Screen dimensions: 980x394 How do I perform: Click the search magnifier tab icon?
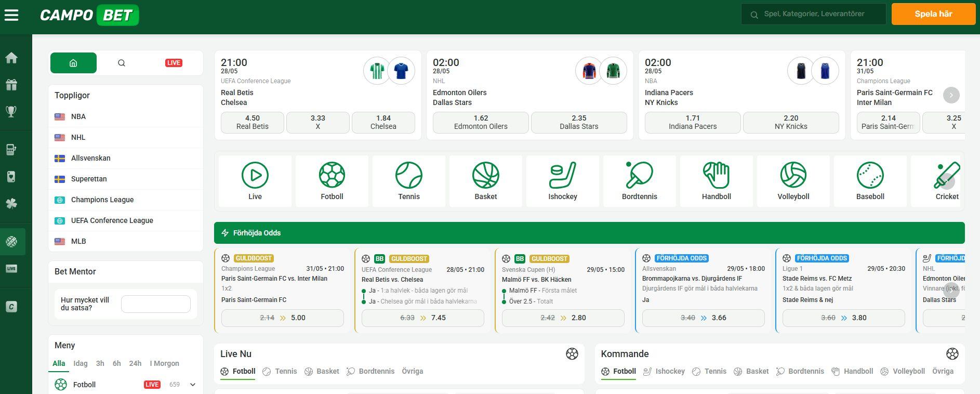122,63
